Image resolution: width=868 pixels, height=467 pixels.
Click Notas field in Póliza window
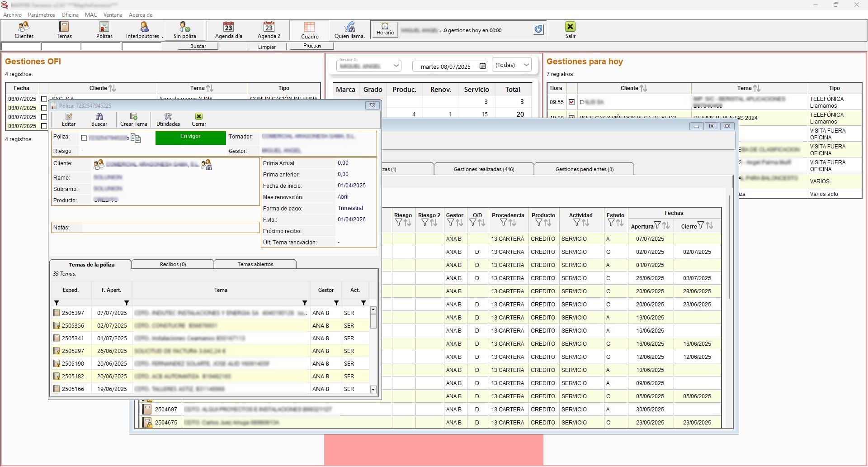(155, 227)
